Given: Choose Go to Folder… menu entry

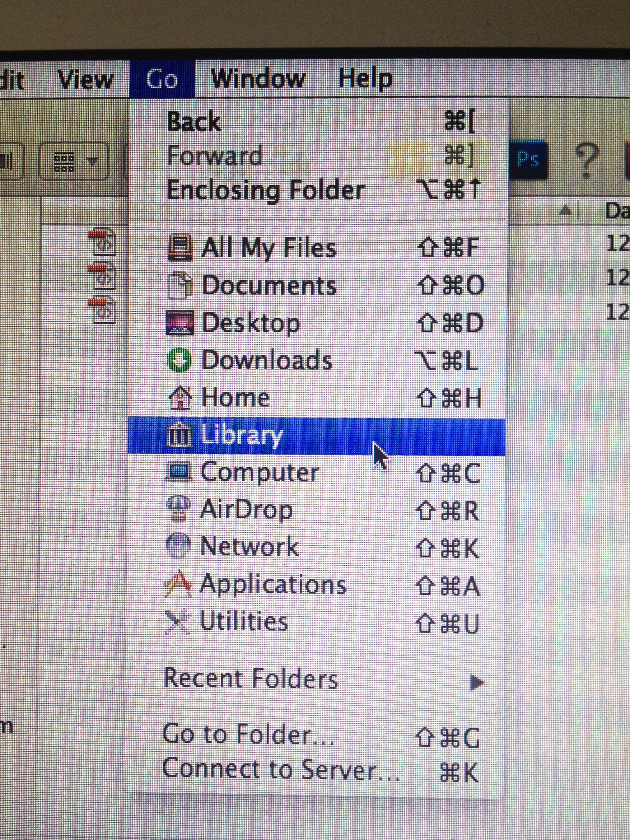Looking at the screenshot, I should [316, 735].
